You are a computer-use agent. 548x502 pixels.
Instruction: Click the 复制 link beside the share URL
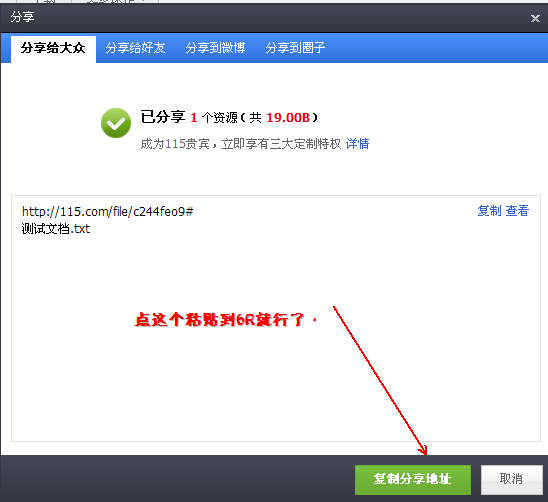(489, 211)
